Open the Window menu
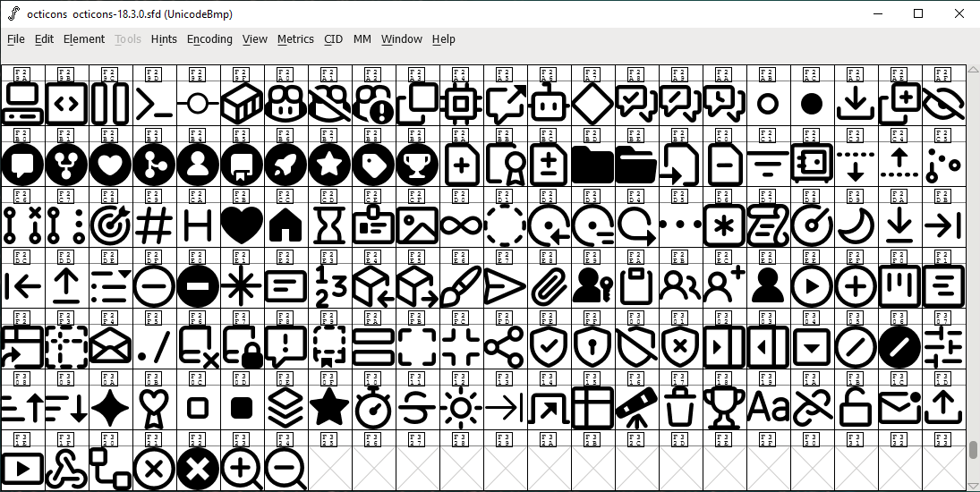Screen dimensions: 980x492 coord(401,38)
